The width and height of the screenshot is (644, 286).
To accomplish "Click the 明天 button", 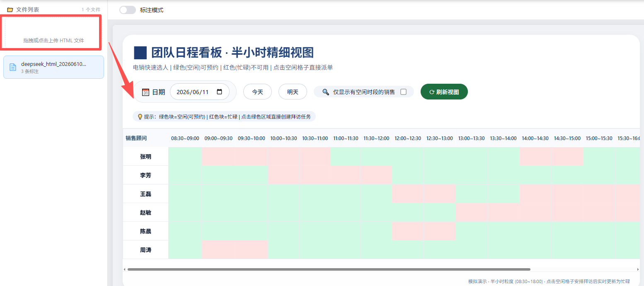I will (293, 92).
